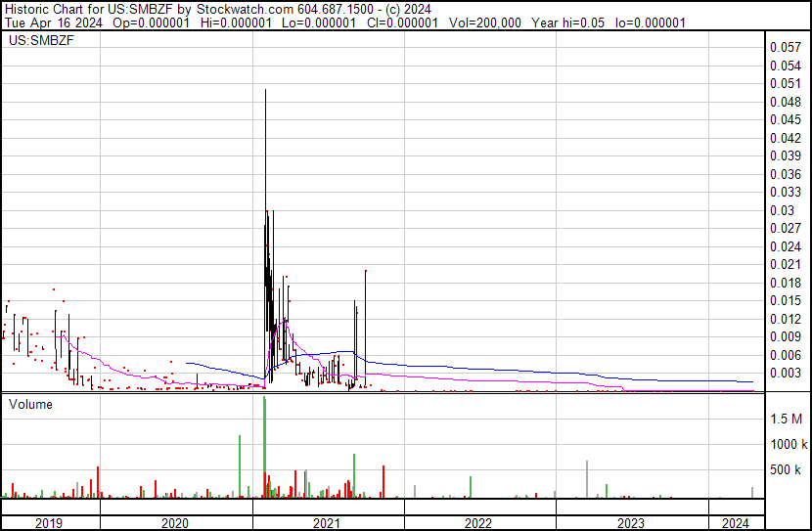Select the 0.003 price axis label

[x=786, y=373]
